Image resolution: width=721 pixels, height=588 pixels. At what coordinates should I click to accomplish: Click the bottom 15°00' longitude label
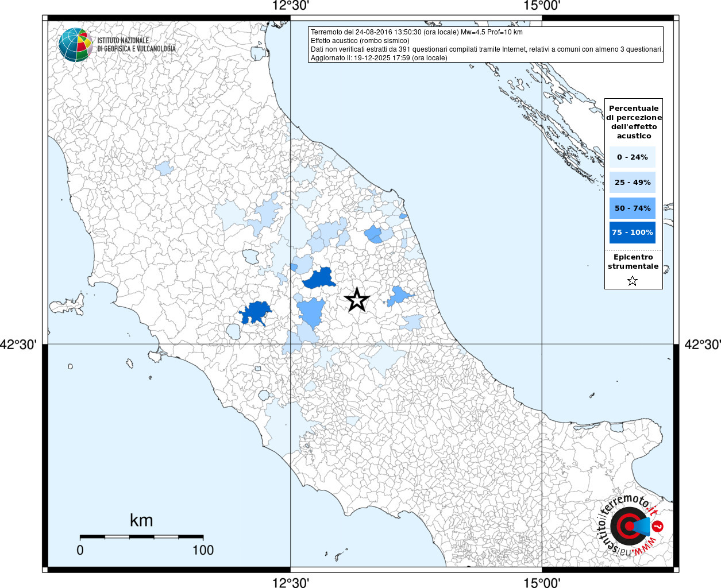pos(542,582)
